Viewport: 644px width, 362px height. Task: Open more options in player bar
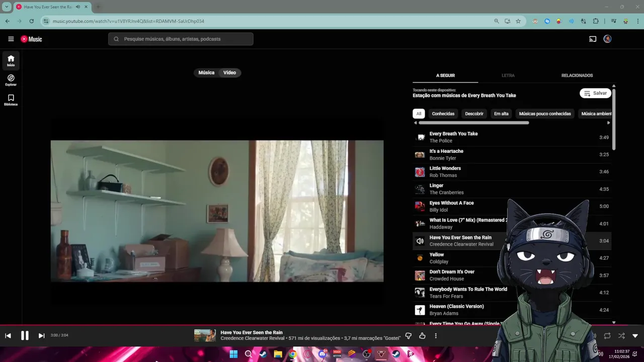[x=436, y=336]
